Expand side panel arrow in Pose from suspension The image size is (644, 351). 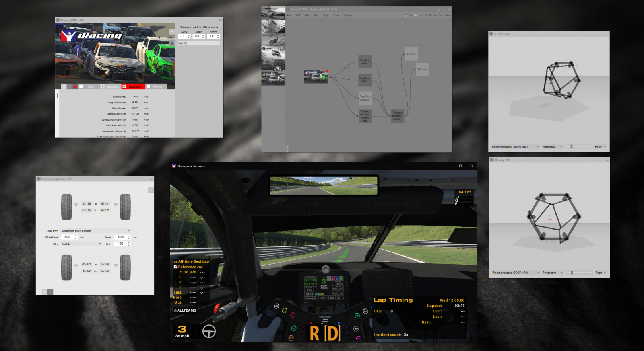[x=151, y=190]
